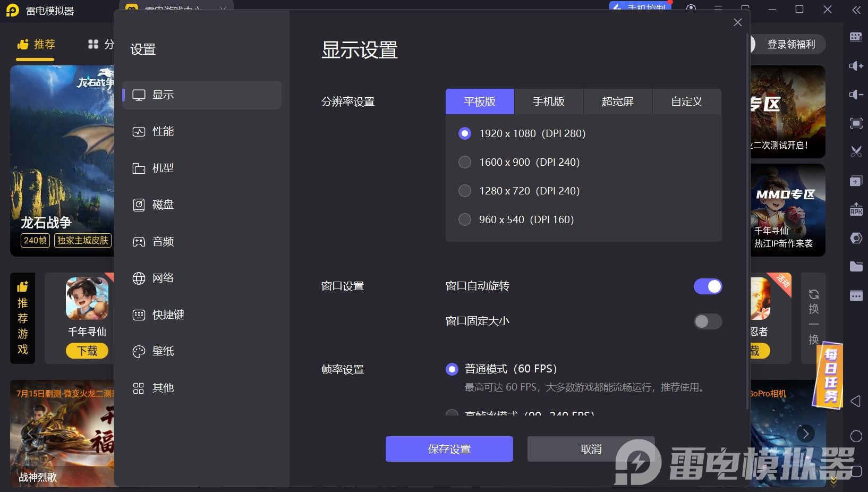Click the install APK icon
This screenshot has height=492, width=868.
click(856, 209)
